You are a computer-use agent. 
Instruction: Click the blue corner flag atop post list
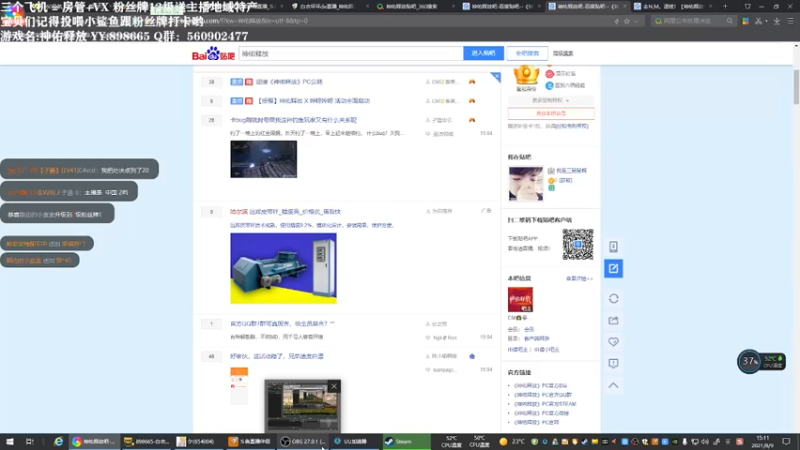point(495,77)
